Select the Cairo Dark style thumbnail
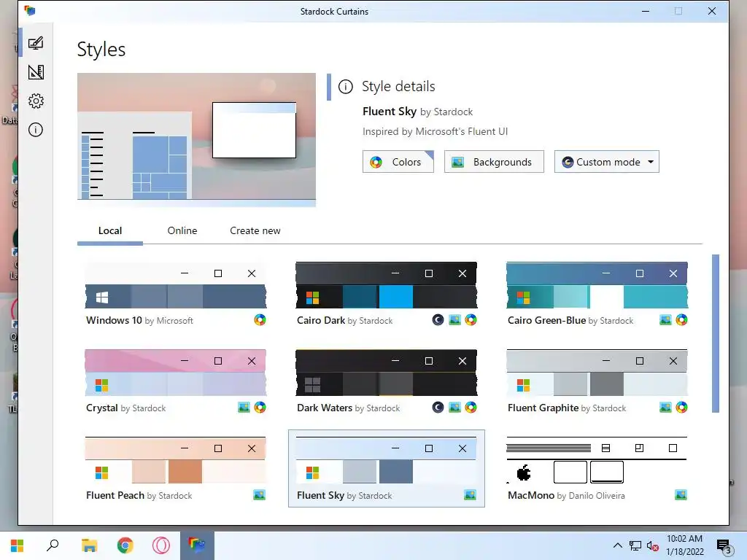This screenshot has width=747, height=560. click(387, 285)
